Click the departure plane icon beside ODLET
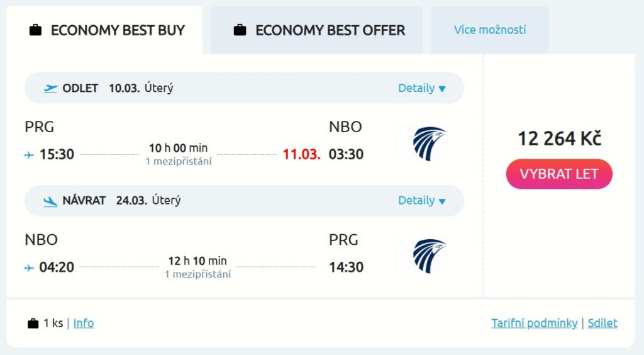The image size is (644, 355). [x=51, y=88]
